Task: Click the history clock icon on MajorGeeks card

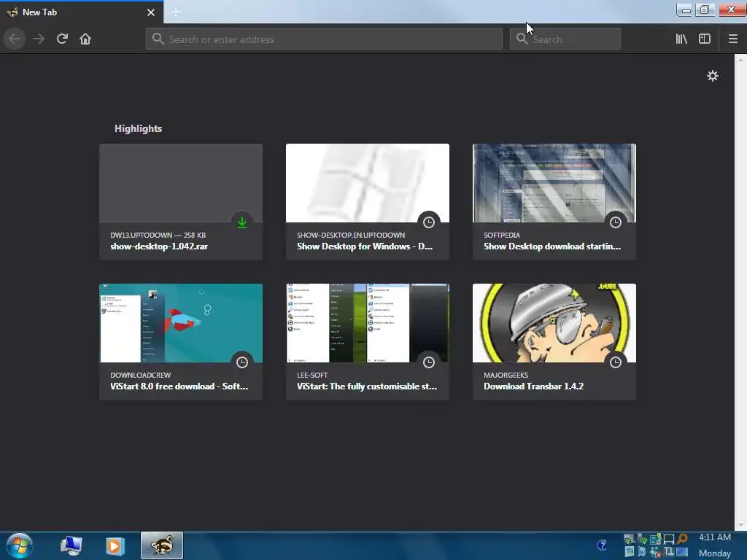Action: click(616, 362)
